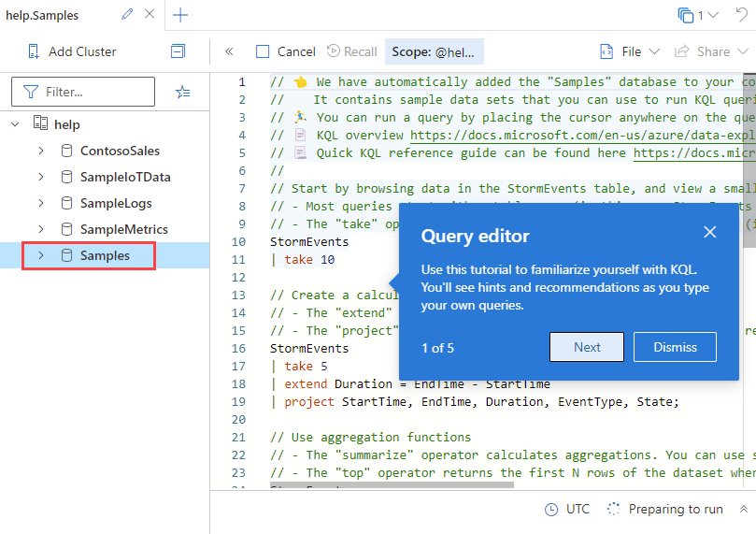The width and height of the screenshot is (756, 534).
Task: Focus the Filter input field
Action: coord(83,92)
